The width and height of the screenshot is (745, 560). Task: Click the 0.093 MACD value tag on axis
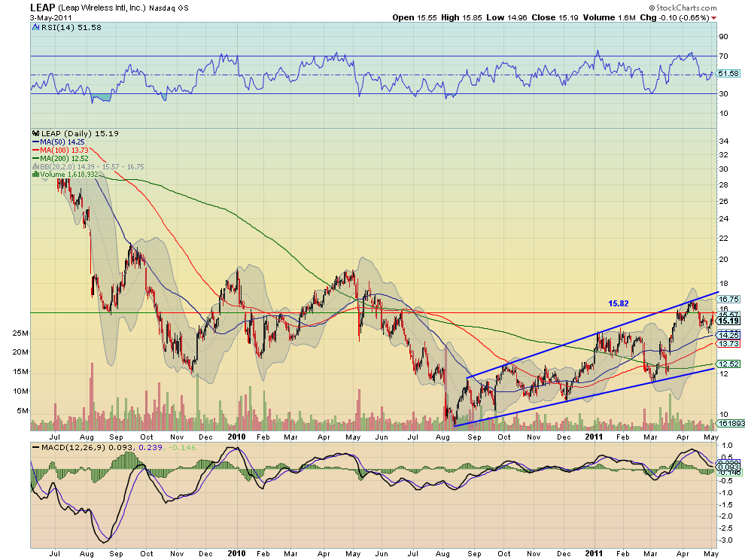click(729, 467)
